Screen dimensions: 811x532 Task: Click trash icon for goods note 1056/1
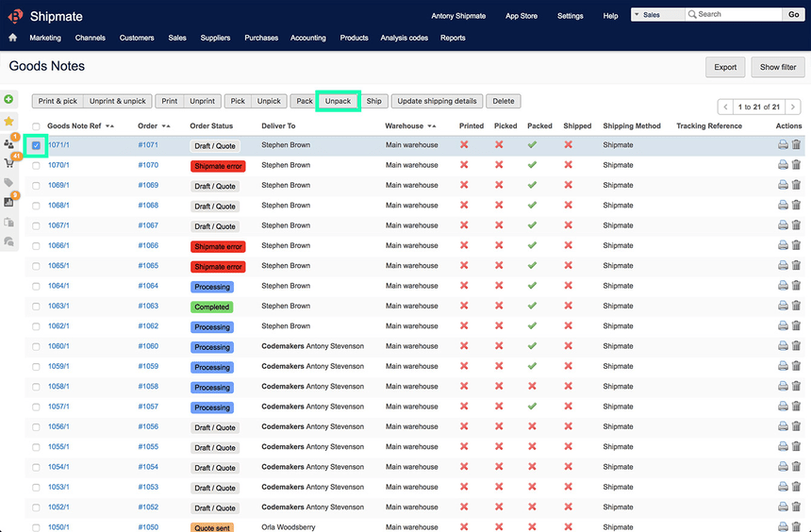pyautogui.click(x=797, y=426)
